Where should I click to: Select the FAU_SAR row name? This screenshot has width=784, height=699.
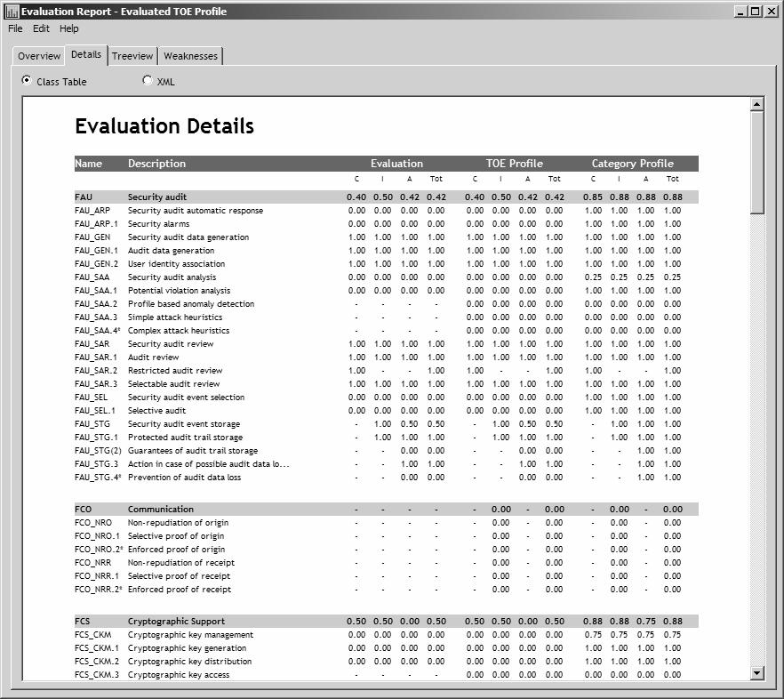click(92, 344)
